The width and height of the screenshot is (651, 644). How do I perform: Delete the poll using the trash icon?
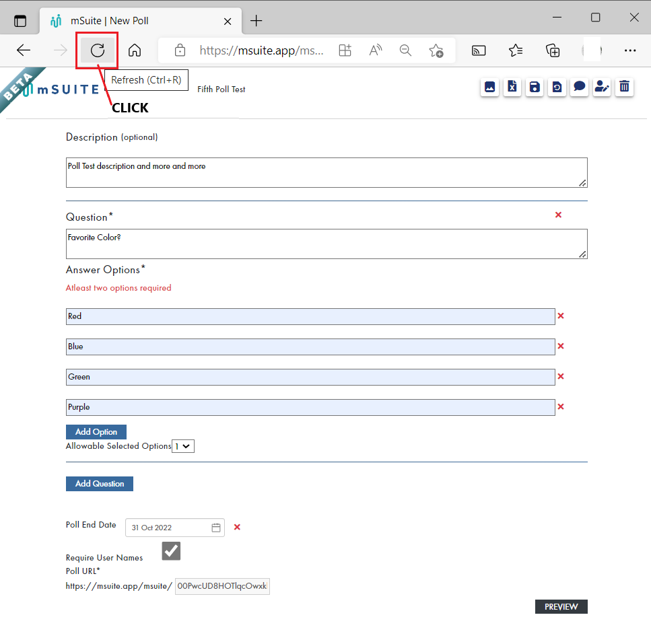(624, 87)
